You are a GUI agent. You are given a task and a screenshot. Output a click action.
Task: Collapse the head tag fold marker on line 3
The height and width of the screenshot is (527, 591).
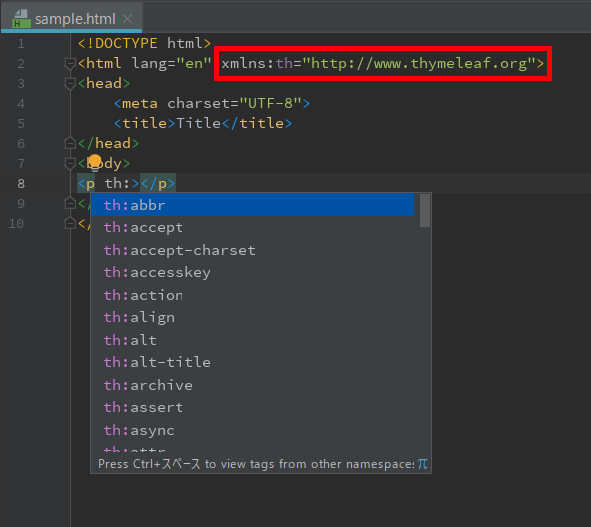pos(70,83)
